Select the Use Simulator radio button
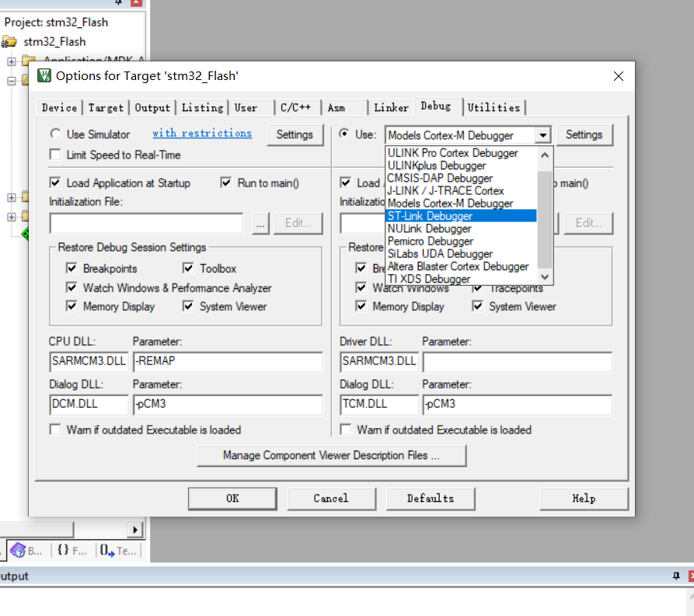This screenshot has width=694, height=616. click(55, 134)
